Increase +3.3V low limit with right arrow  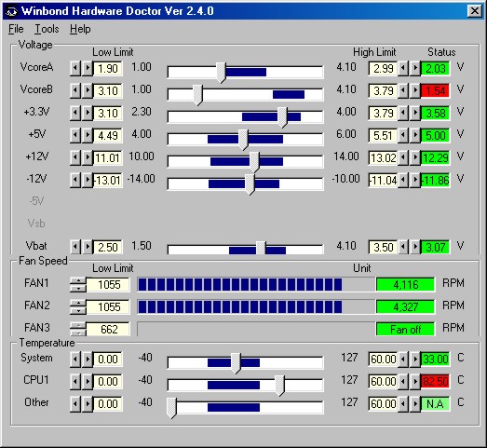point(88,113)
